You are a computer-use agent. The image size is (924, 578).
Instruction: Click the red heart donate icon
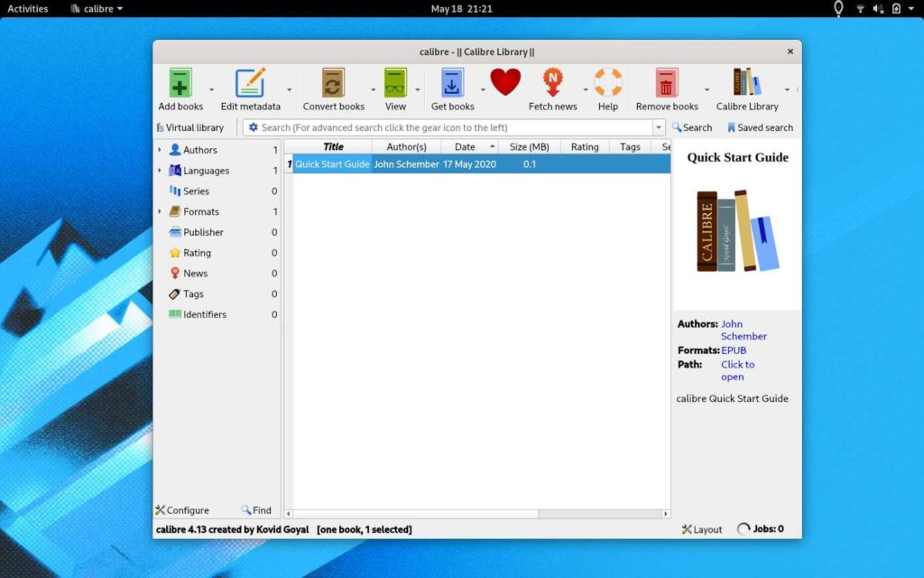point(505,83)
